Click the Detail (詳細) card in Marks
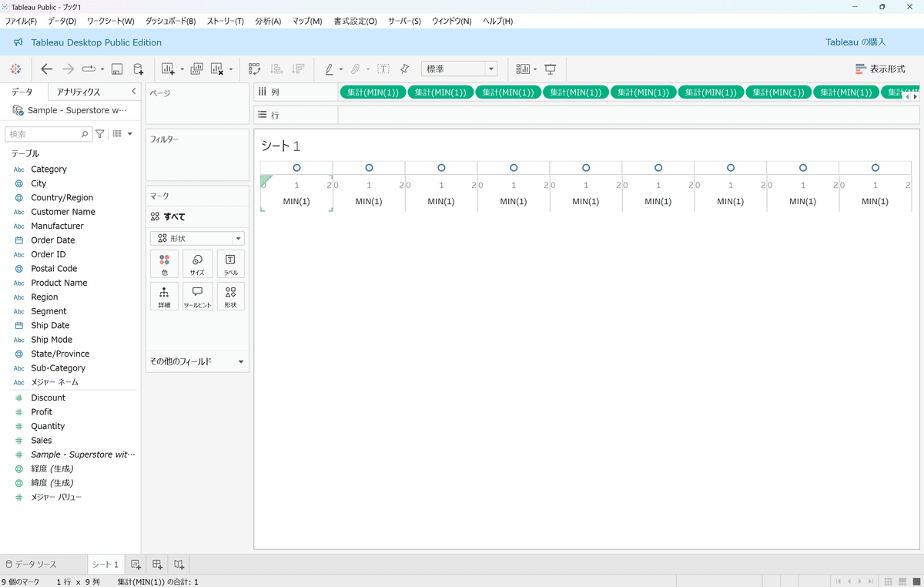 [164, 297]
